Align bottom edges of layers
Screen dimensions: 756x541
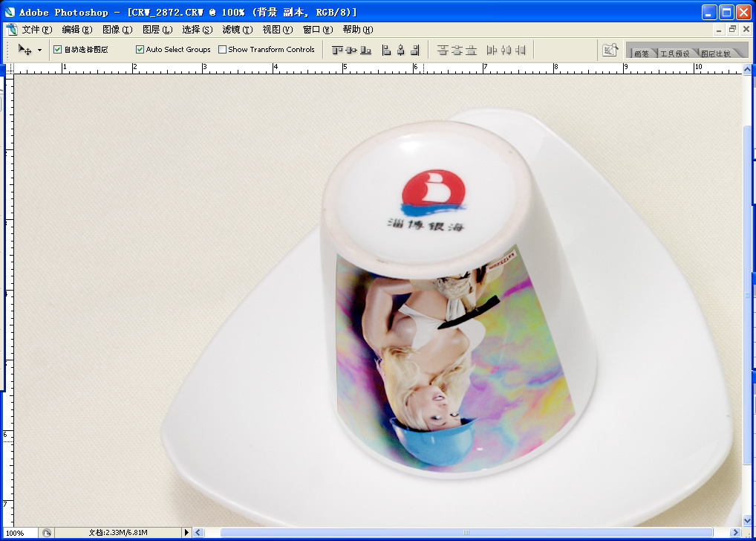coord(366,50)
